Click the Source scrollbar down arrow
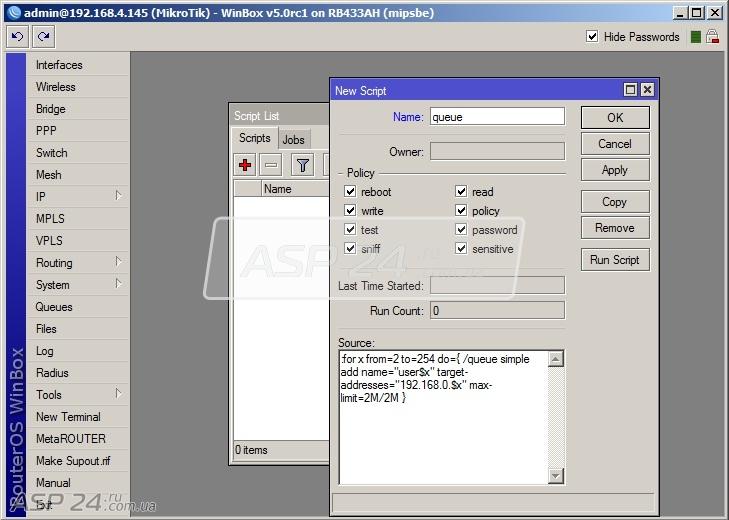This screenshot has height=520, width=729. (556, 475)
